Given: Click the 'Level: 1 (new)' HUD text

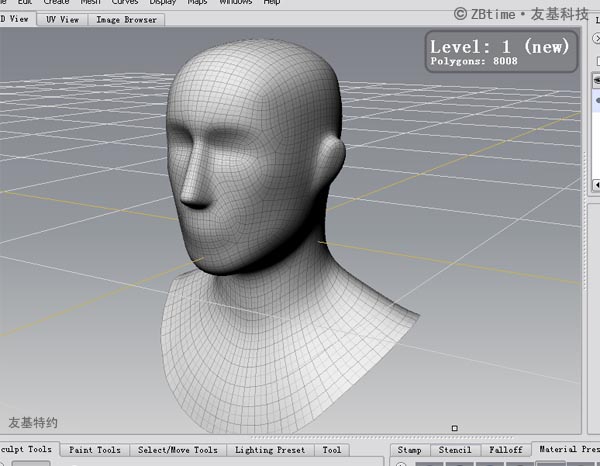Looking at the screenshot, I should (x=499, y=47).
